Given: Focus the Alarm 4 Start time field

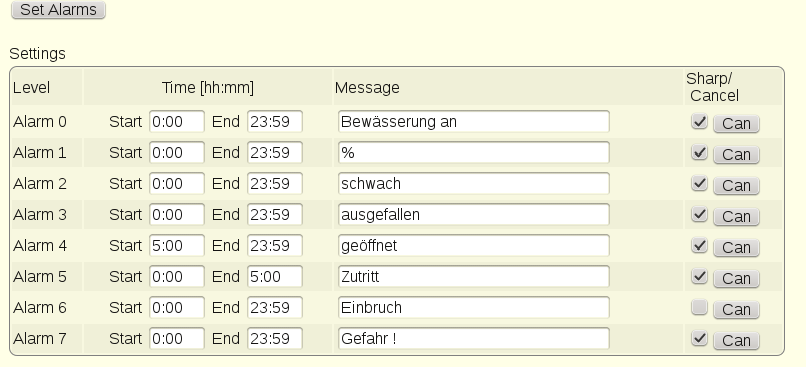Looking at the screenshot, I should pos(177,246).
